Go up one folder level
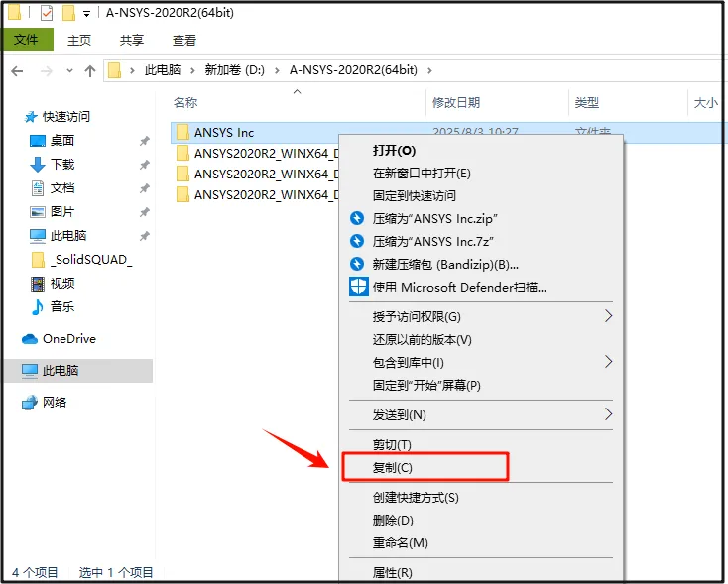This screenshot has height=584, width=728. (90, 71)
